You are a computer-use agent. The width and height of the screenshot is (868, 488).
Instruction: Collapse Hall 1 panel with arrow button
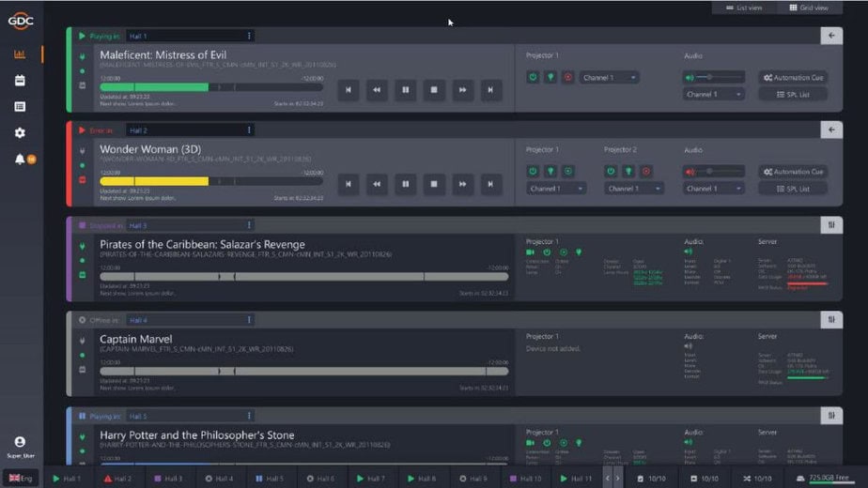coord(831,36)
